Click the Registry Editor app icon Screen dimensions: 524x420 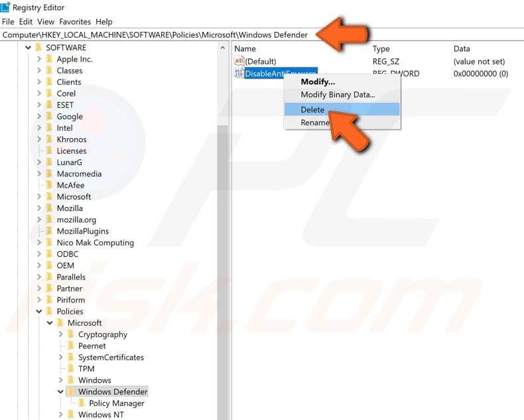5,7
